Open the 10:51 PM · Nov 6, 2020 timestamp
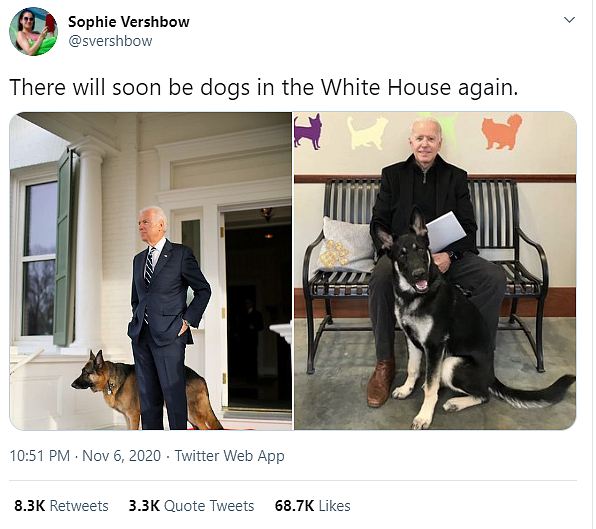The image size is (596, 529). (85, 456)
